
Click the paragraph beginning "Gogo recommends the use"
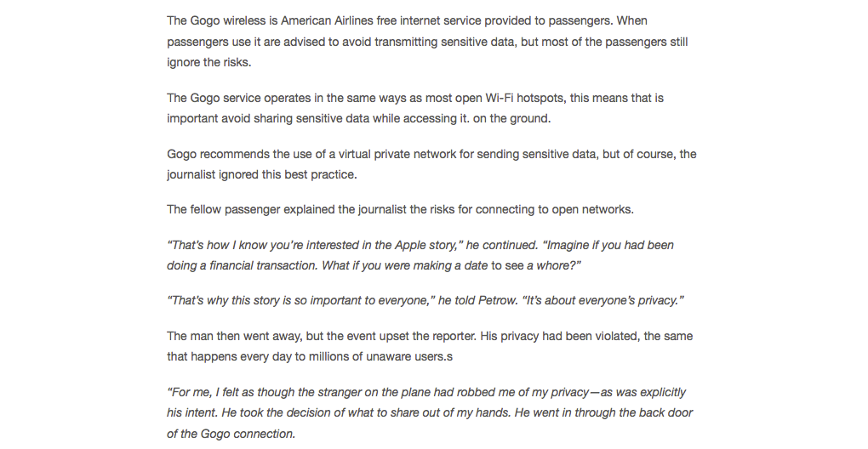click(431, 164)
